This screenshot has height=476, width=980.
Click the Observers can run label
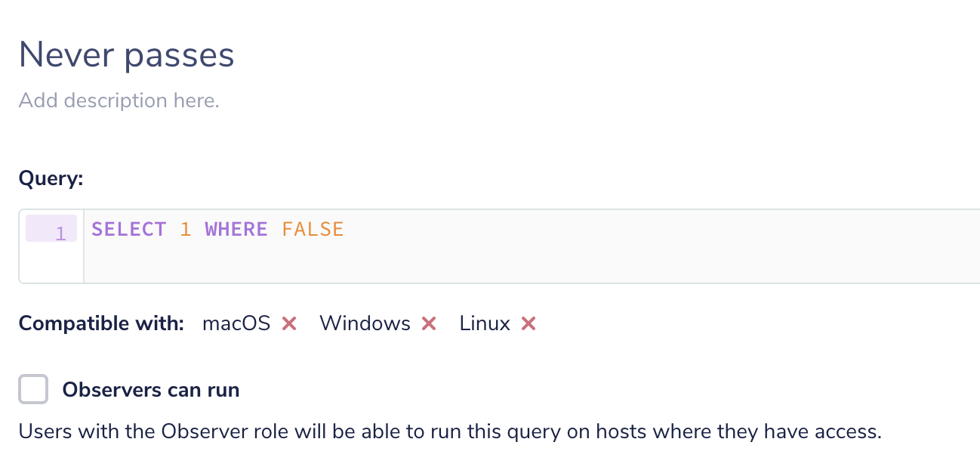click(151, 389)
